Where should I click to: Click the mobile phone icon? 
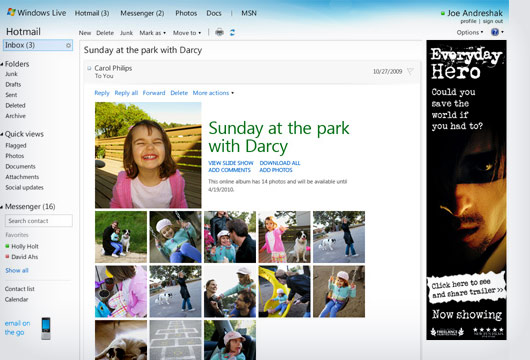pyautogui.click(x=46, y=329)
